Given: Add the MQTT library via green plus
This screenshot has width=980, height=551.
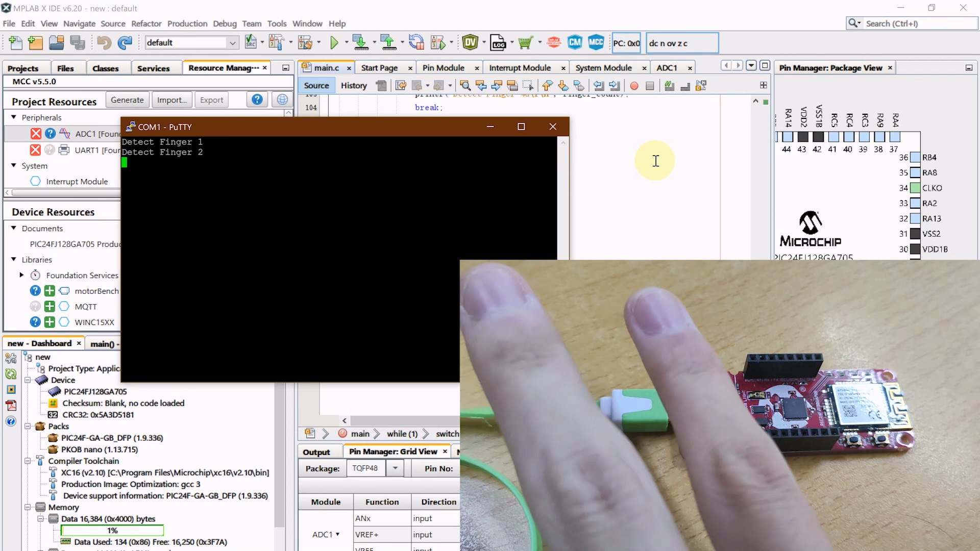Looking at the screenshot, I should point(50,307).
